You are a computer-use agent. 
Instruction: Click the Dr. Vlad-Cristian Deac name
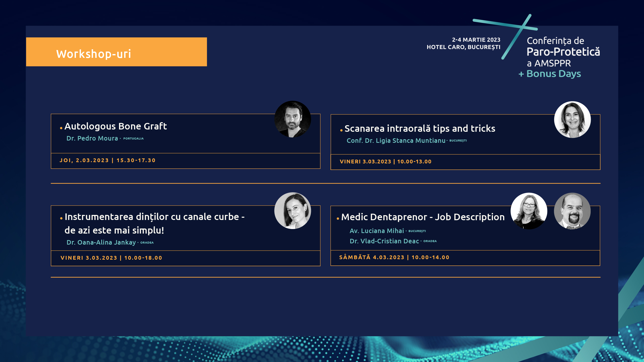[x=384, y=241]
